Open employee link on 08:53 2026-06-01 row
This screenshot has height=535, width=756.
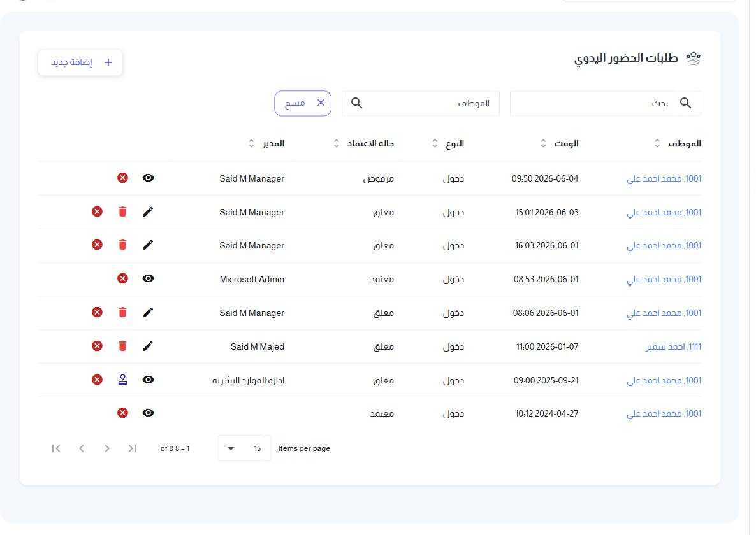coord(664,280)
